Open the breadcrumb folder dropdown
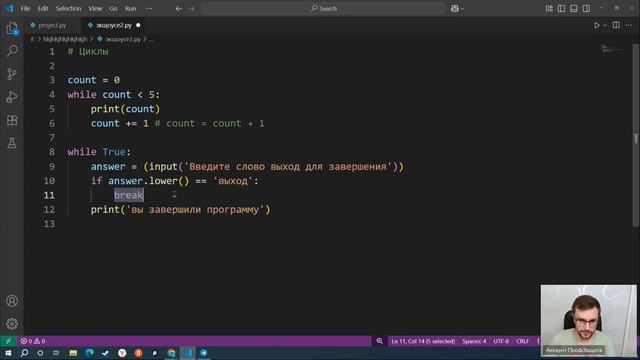Viewport: 640px width, 360px height. (x=65, y=39)
